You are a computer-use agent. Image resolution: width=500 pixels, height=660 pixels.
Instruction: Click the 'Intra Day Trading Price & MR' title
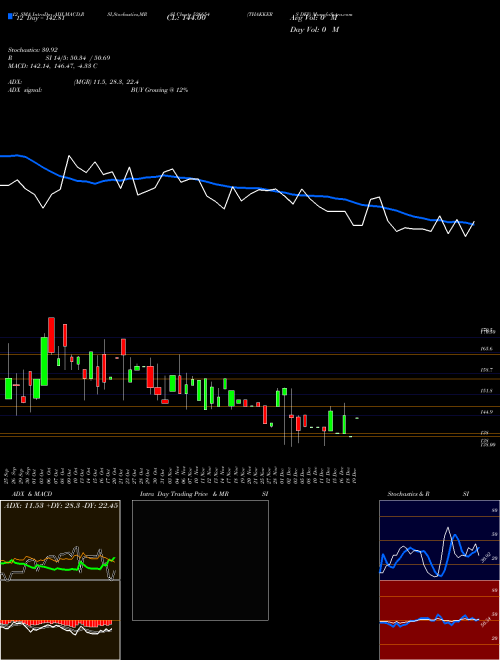point(184,494)
